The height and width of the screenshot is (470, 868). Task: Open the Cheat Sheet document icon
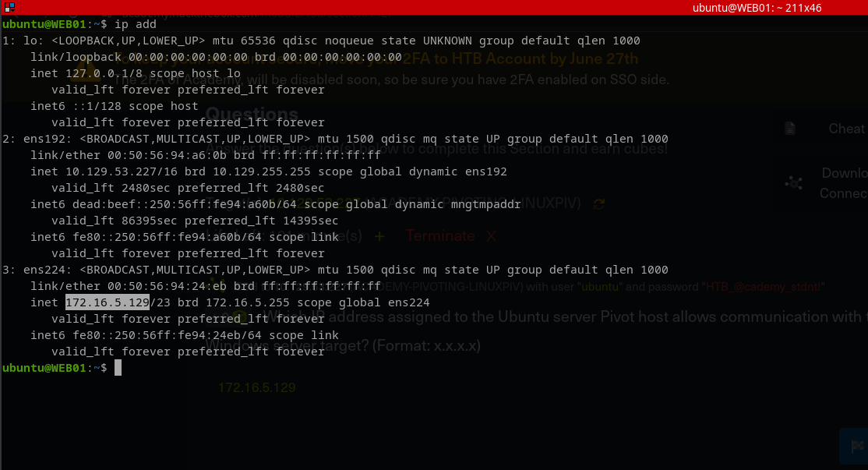(790, 129)
